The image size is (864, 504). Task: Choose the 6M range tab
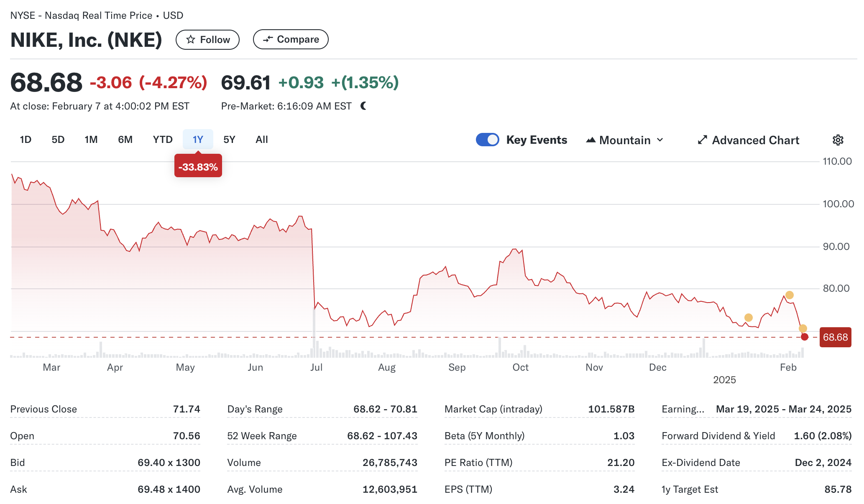pyautogui.click(x=125, y=140)
